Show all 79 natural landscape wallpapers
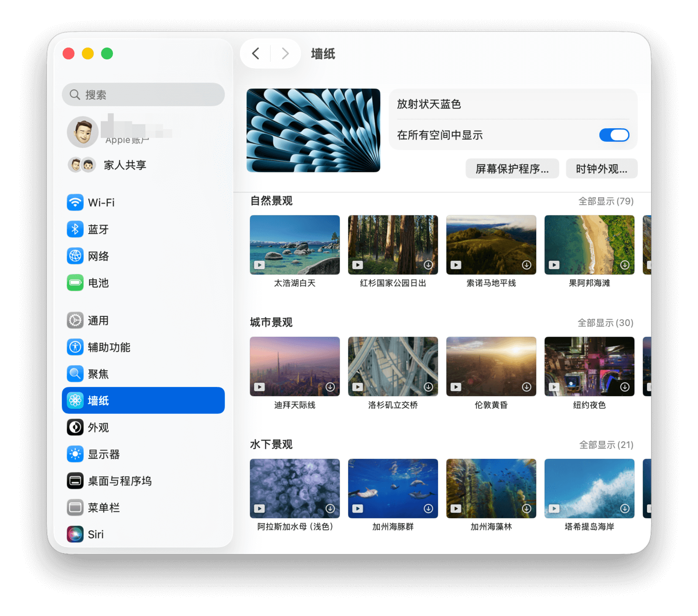 click(606, 201)
